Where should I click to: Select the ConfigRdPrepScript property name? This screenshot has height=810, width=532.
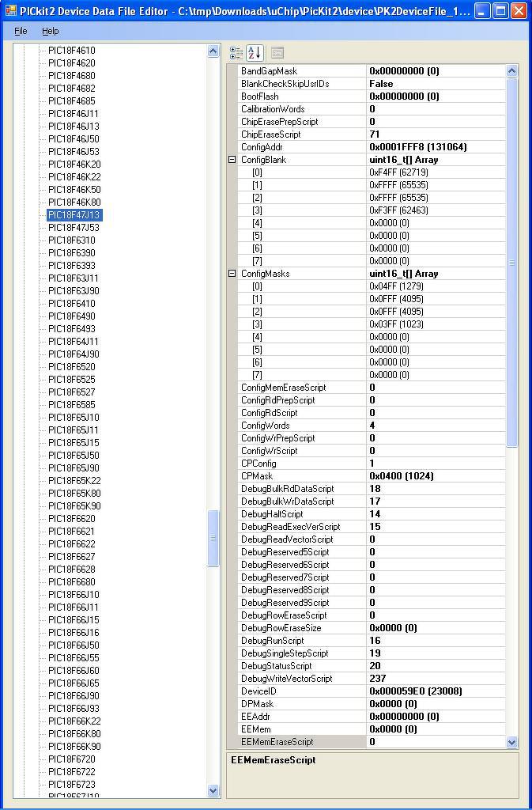277,400
